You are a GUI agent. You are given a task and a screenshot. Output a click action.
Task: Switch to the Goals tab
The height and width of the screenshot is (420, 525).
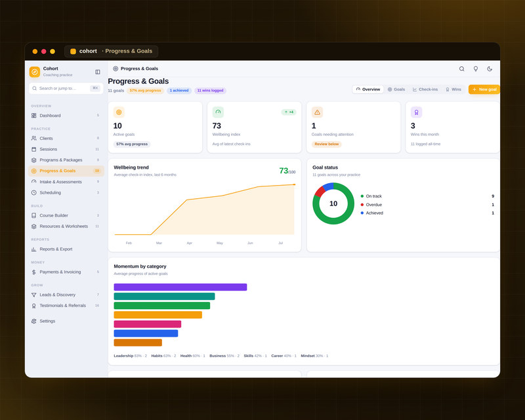click(x=396, y=89)
